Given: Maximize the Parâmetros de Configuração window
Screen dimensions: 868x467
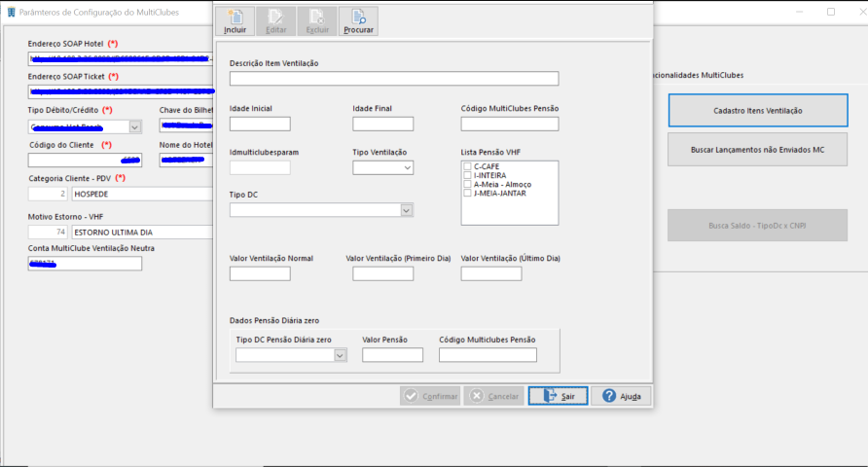Looking at the screenshot, I should point(831,12).
